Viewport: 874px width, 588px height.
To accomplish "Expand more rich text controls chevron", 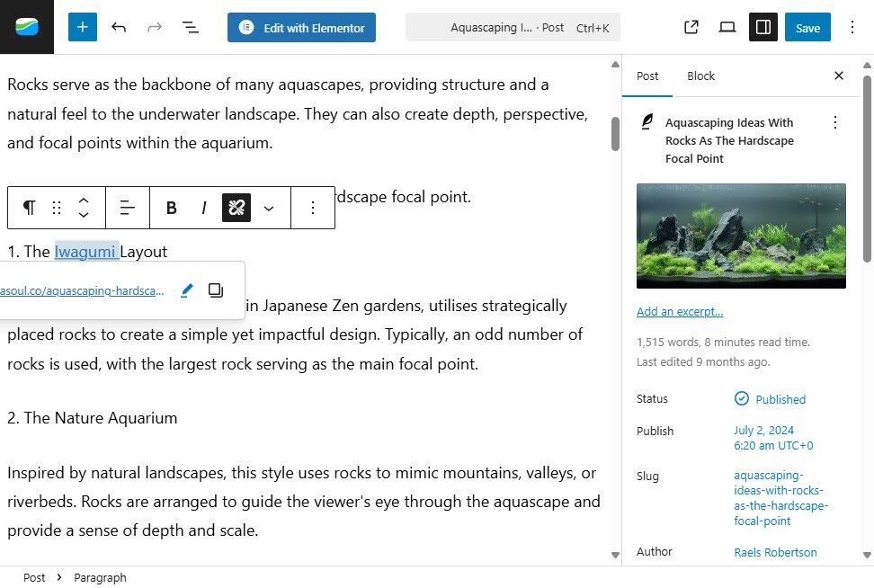I will 269,208.
